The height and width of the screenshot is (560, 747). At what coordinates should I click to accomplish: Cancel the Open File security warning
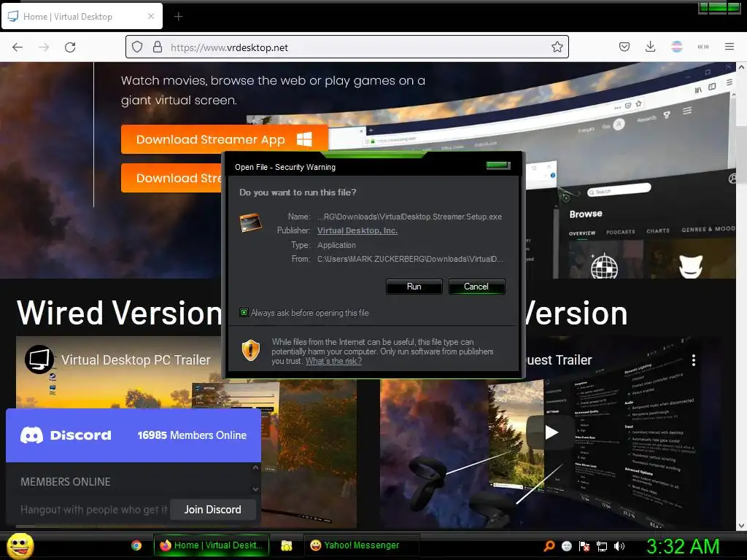point(476,287)
